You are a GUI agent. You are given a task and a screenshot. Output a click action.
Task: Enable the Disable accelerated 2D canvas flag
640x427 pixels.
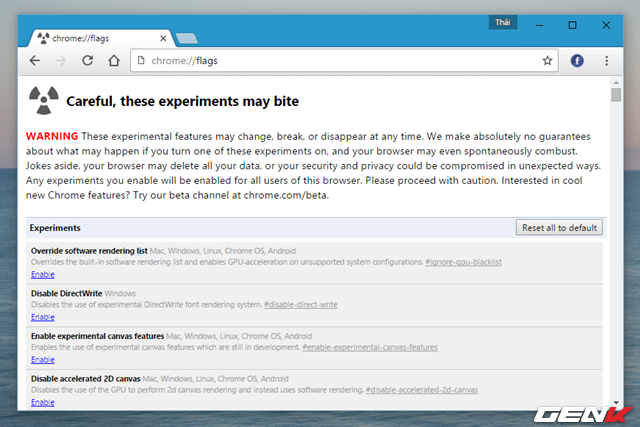point(43,402)
